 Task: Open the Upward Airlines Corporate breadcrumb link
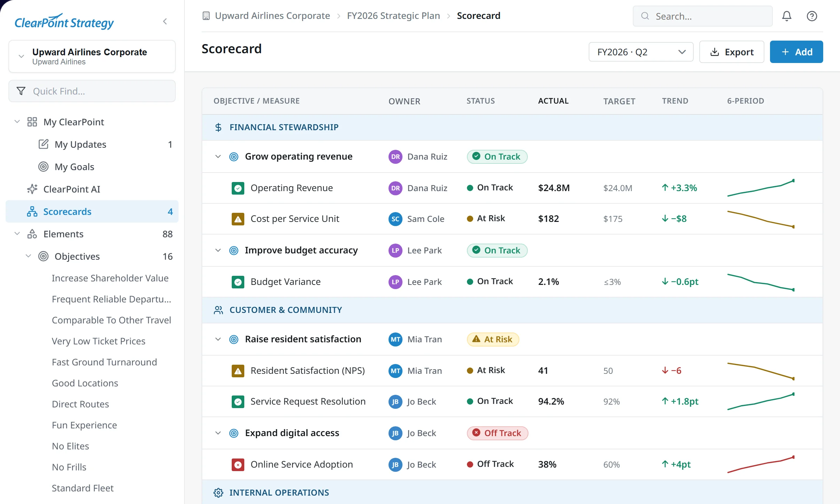(x=272, y=16)
